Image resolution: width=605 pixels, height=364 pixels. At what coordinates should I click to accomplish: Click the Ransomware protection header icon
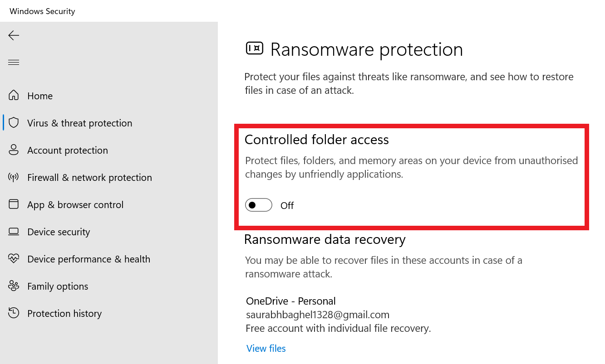pos(255,48)
